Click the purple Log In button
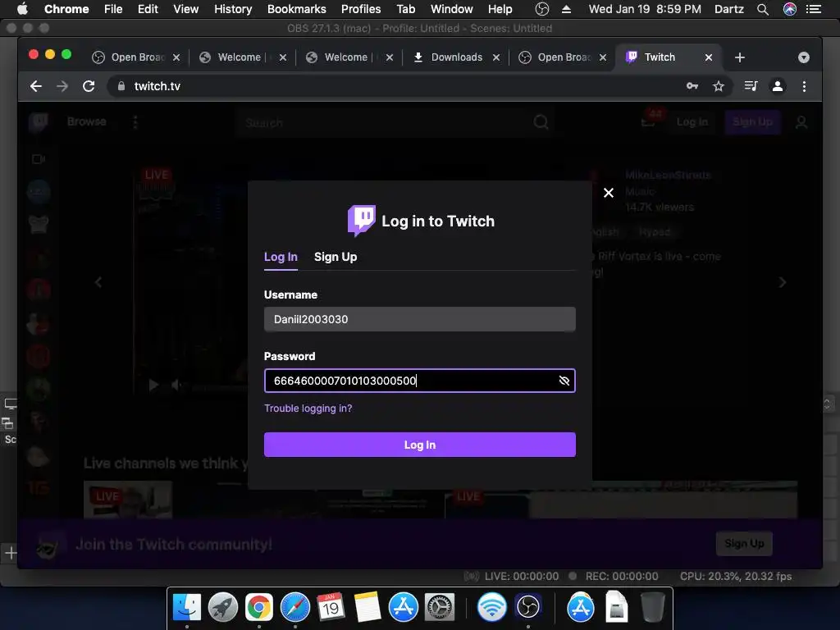This screenshot has height=630, width=840. 419,445
